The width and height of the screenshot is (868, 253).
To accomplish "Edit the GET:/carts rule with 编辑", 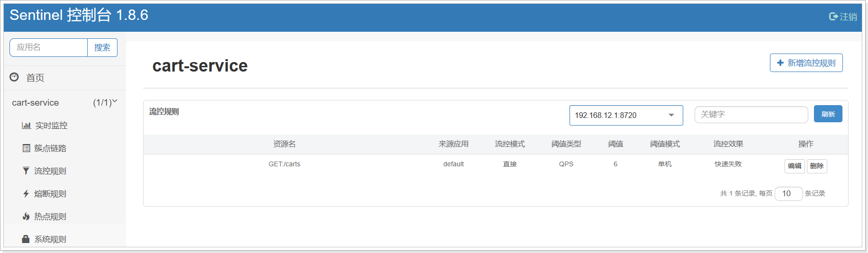I will click(795, 166).
